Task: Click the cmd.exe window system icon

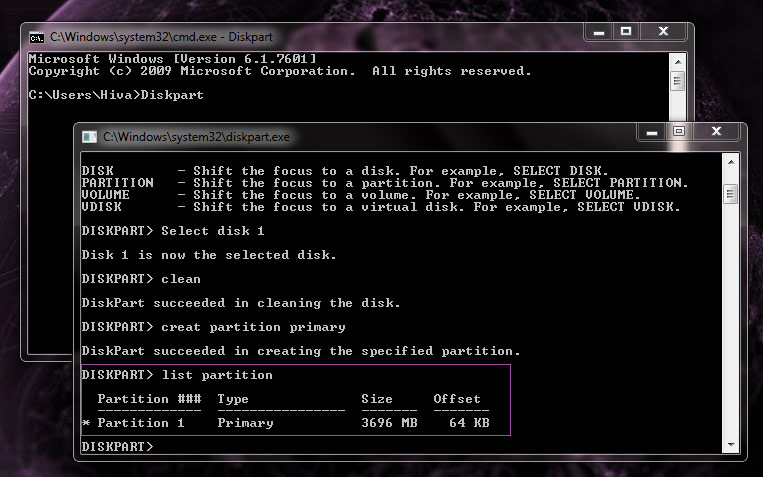Action: pos(36,37)
